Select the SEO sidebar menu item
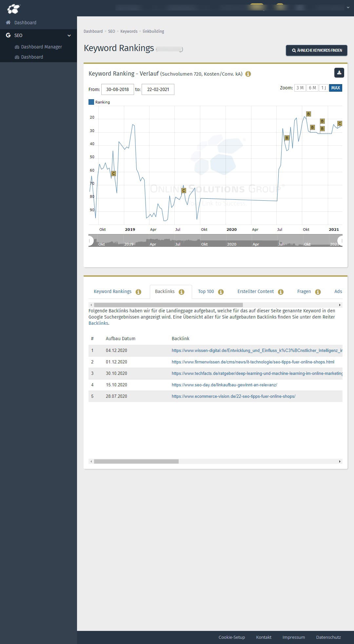354x644 pixels. [38, 35]
